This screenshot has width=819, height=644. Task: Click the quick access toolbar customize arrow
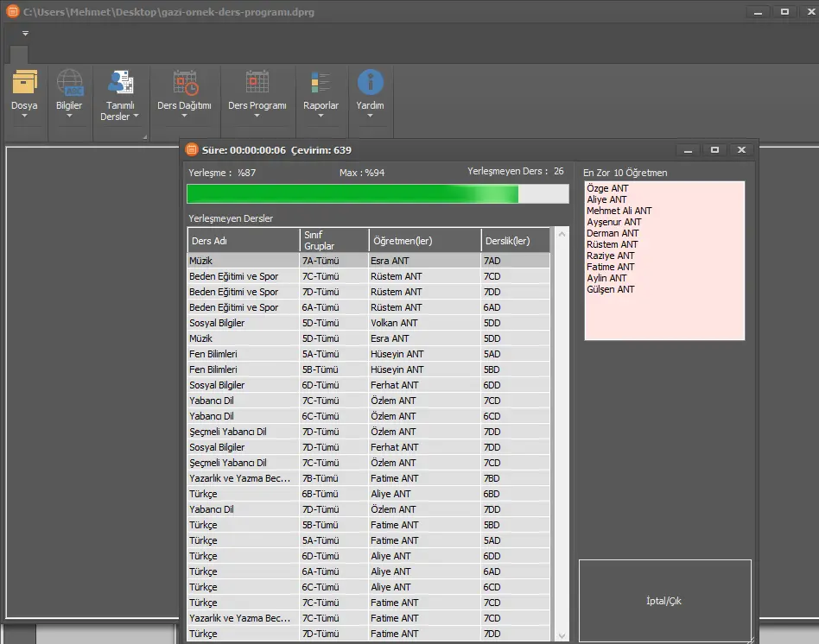26,34
